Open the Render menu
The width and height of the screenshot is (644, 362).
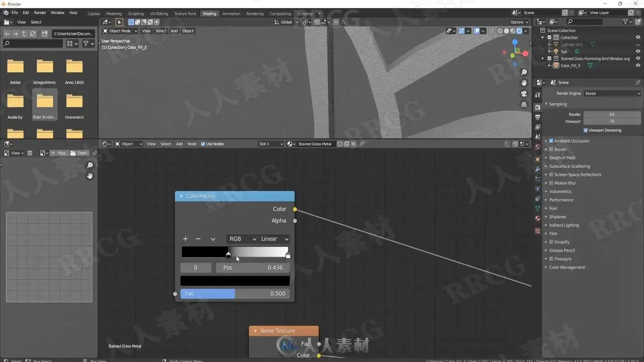(40, 13)
